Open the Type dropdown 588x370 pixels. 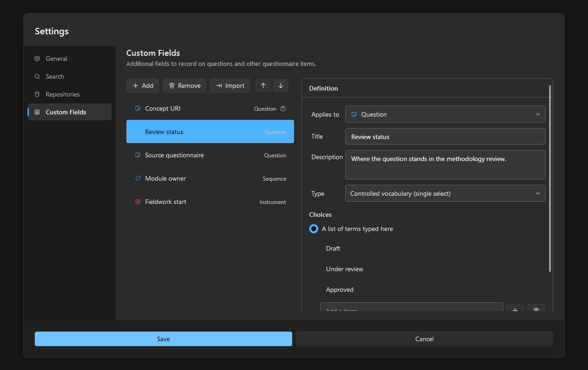[445, 193]
